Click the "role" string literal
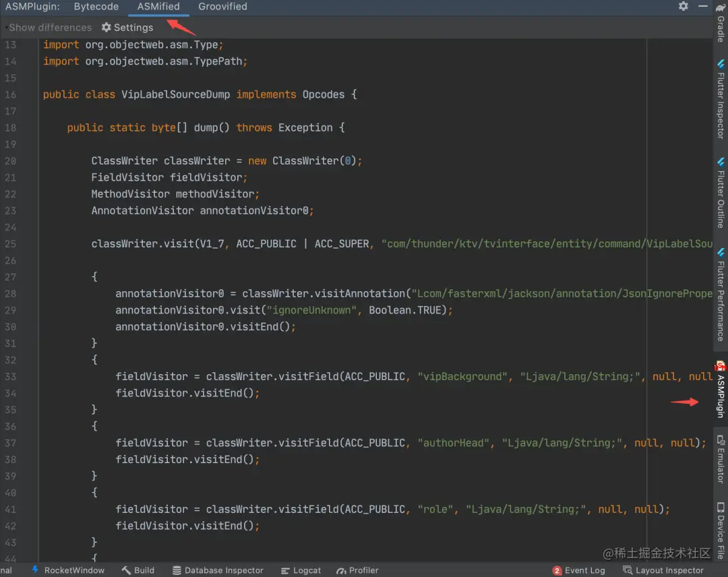 coord(435,509)
